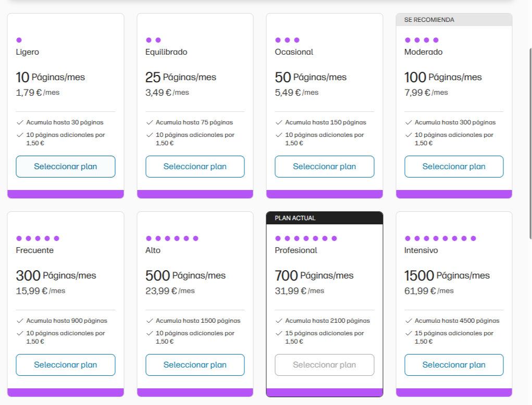The height and width of the screenshot is (405, 532).
Task: Click the 1,79 € /mes price
Action: pyautogui.click(x=38, y=93)
